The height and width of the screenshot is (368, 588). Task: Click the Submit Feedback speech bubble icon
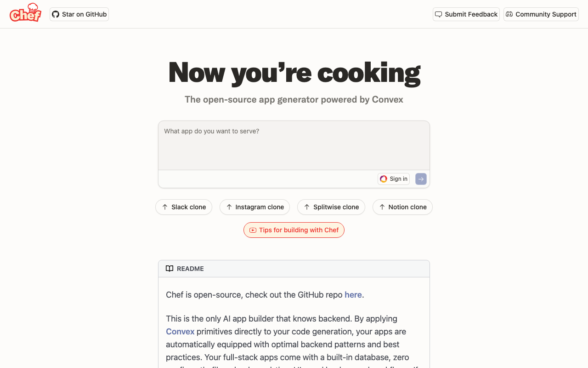pyautogui.click(x=439, y=14)
